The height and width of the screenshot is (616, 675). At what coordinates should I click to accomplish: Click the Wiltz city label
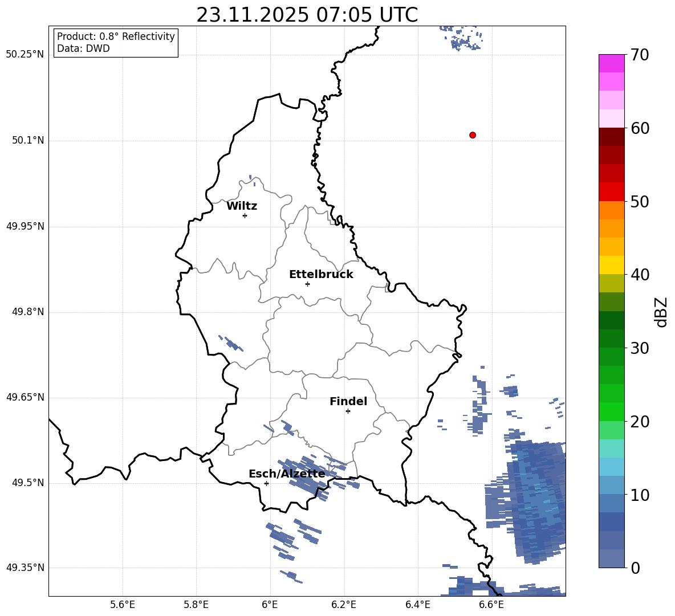(242, 206)
